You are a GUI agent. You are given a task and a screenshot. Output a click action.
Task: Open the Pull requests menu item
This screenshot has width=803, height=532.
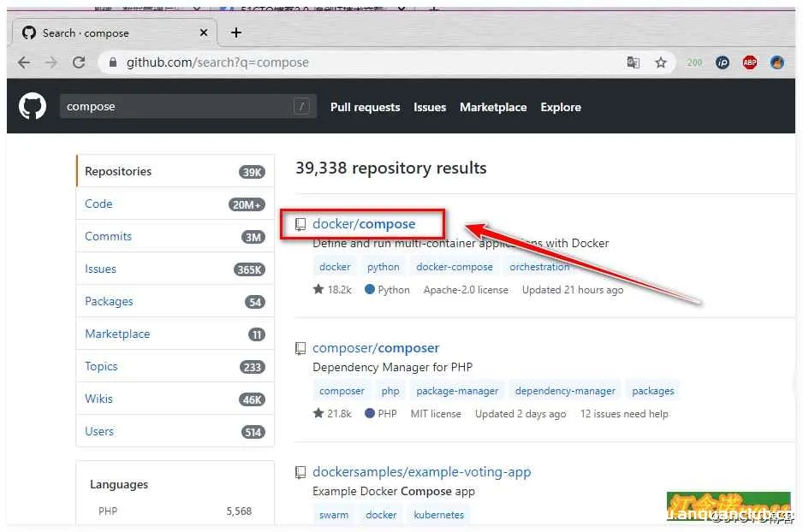click(x=365, y=107)
